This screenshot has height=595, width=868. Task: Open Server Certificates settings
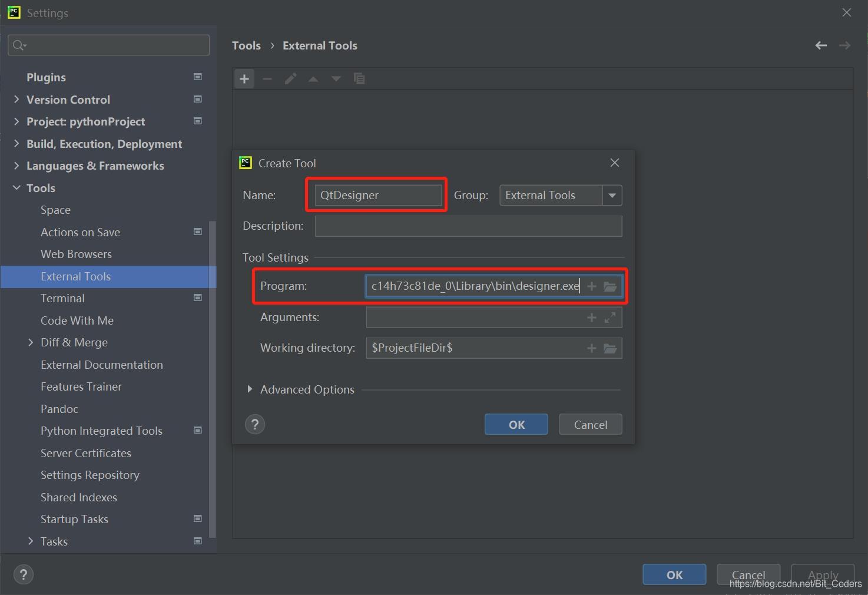86,453
